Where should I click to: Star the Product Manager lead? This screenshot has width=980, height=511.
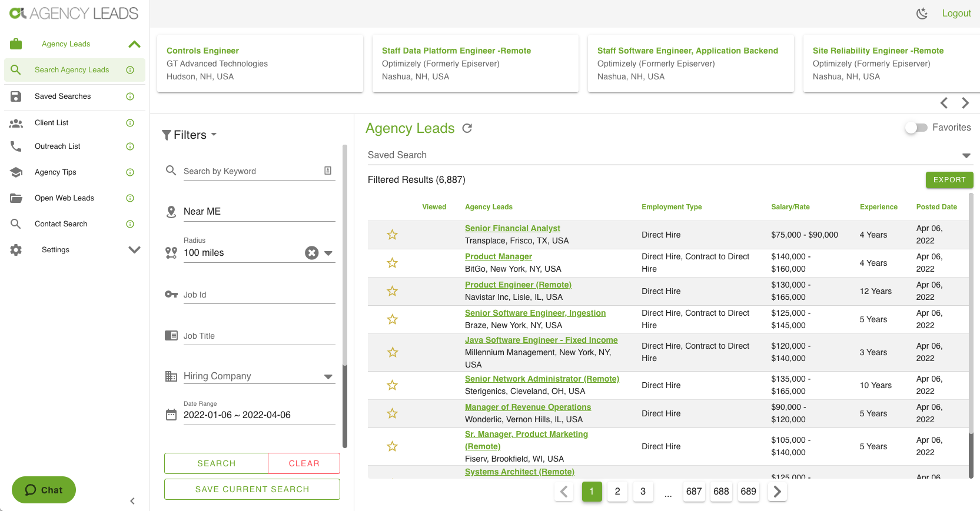(392, 263)
